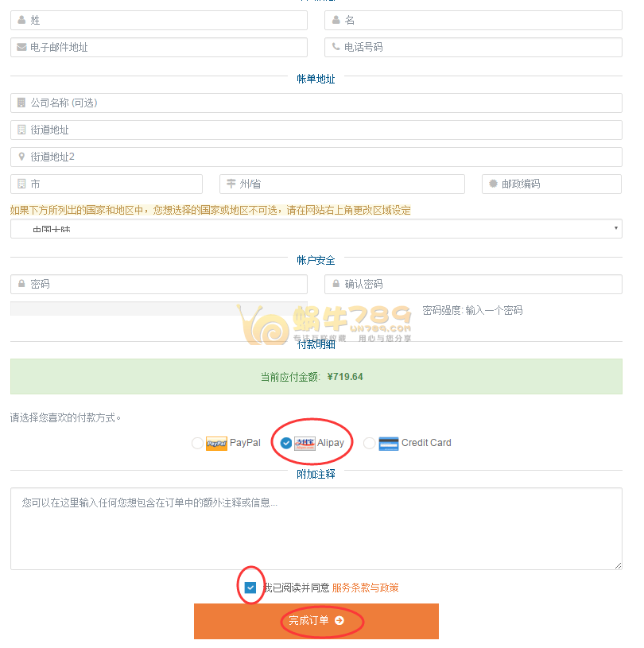Image resolution: width=644 pixels, height=648 pixels.
Task: Click the envelope icon in the email field
Action: coord(22,47)
